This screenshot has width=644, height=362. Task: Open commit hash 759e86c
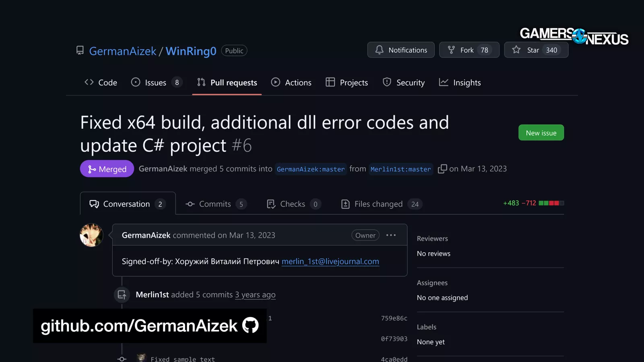click(x=394, y=318)
